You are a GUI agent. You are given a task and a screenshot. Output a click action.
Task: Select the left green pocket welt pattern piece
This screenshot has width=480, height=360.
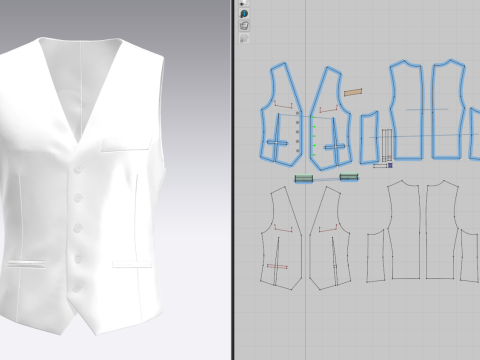point(304,179)
